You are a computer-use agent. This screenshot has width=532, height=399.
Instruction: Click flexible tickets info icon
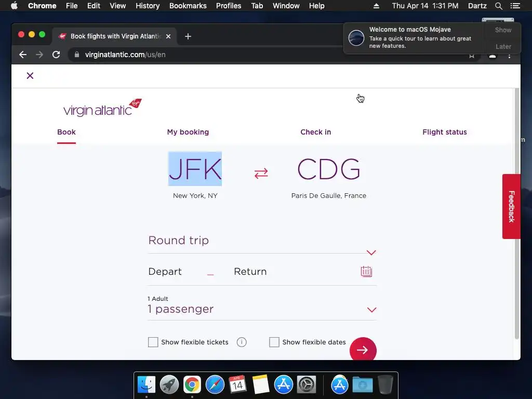coord(242,342)
